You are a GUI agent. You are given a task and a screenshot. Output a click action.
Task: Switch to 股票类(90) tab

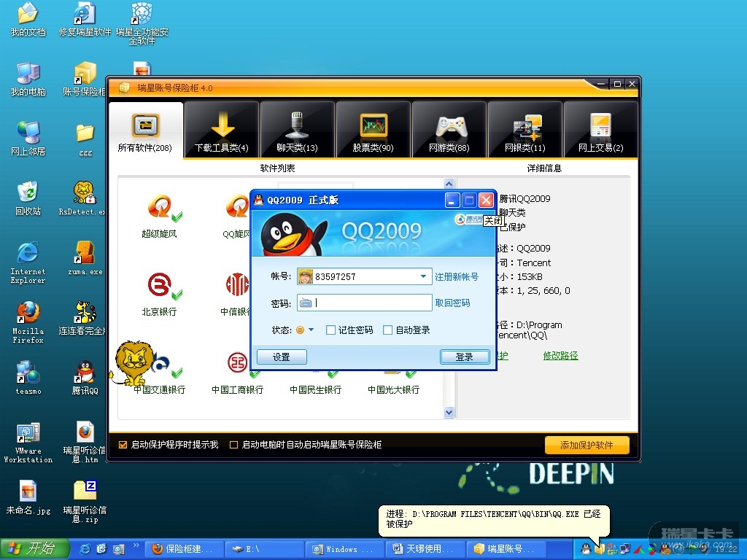point(373,129)
